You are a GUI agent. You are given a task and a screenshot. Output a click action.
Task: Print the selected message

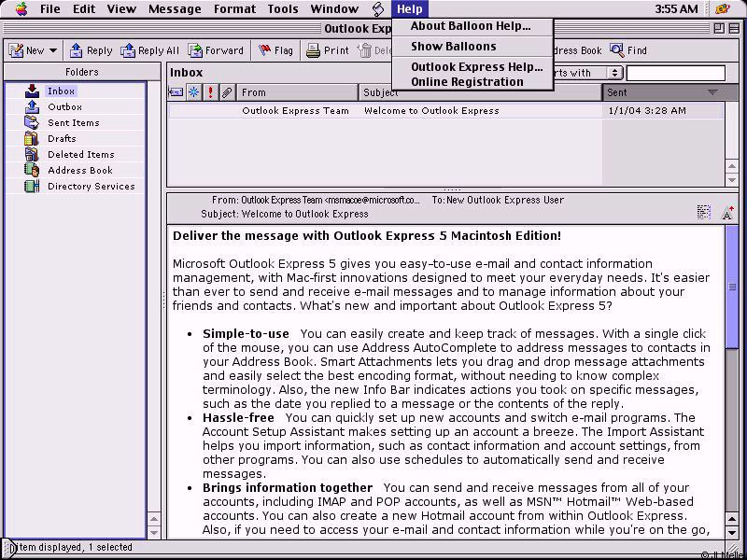[328, 50]
